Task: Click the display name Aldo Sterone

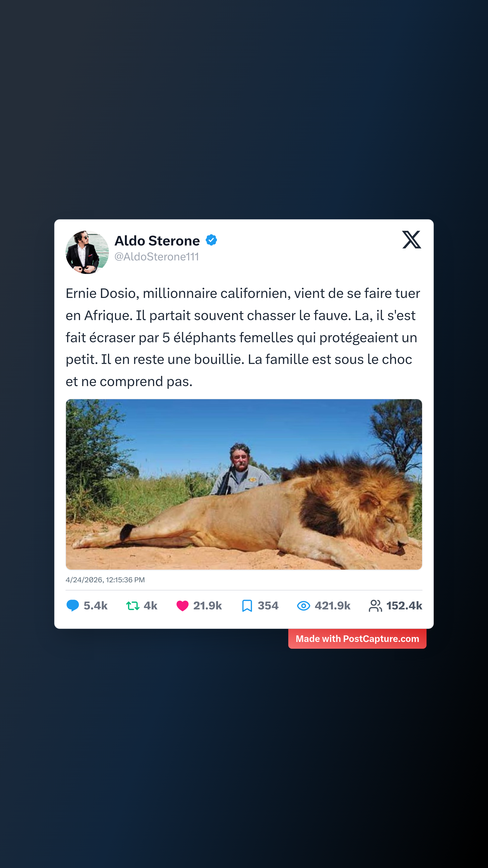Action: click(x=157, y=241)
